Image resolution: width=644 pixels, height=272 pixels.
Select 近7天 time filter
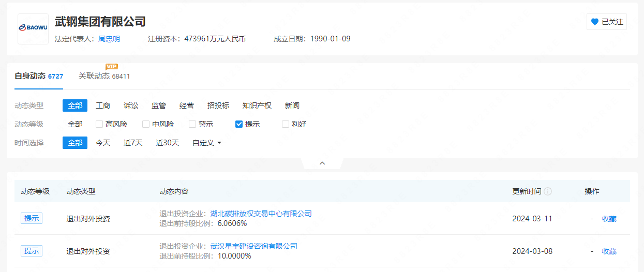click(x=133, y=143)
